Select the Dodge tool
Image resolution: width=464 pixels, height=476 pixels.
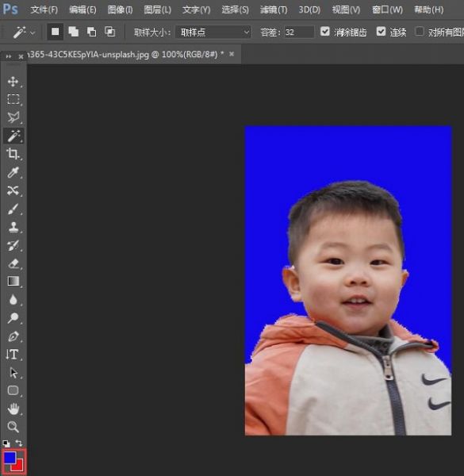tap(13, 318)
